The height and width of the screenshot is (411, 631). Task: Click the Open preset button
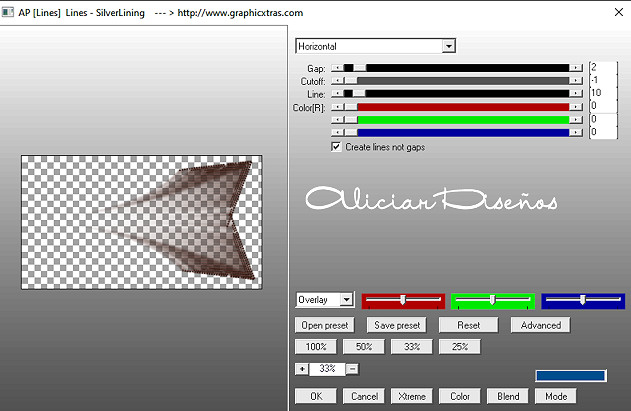coord(324,325)
